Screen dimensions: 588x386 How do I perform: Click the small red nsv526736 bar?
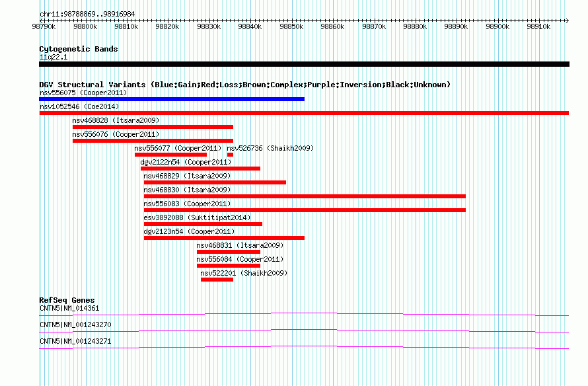pos(230,155)
